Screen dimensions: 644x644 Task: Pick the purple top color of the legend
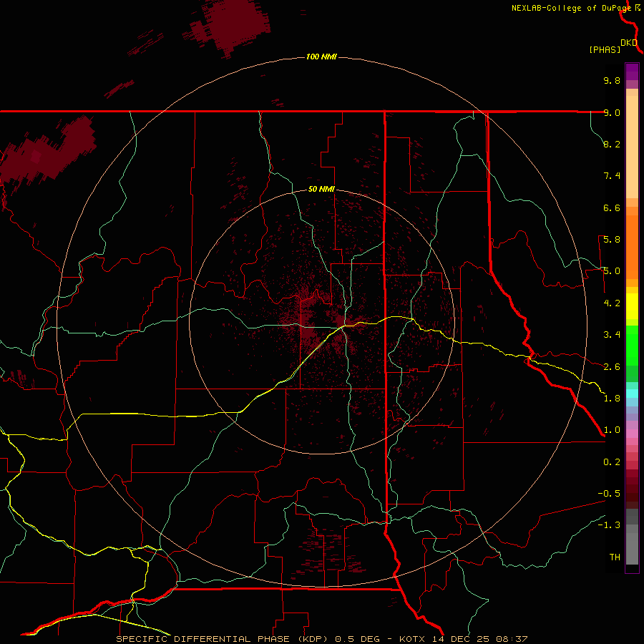point(632,72)
